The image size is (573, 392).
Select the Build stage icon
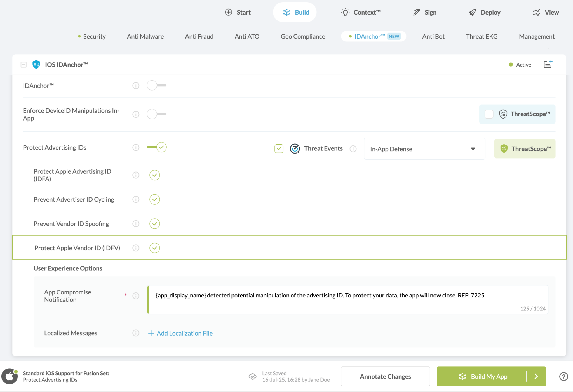point(286,12)
